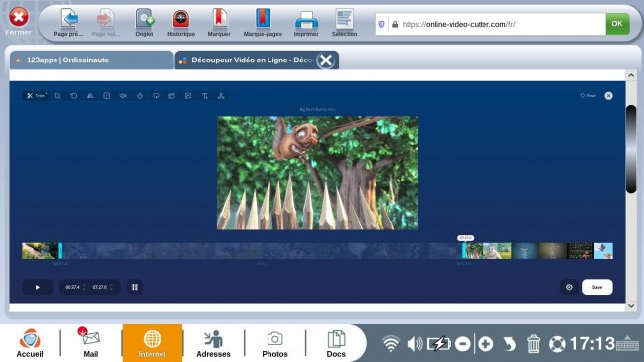Click the green OK button
Viewport: 644px width, 362px height.
[x=617, y=24]
